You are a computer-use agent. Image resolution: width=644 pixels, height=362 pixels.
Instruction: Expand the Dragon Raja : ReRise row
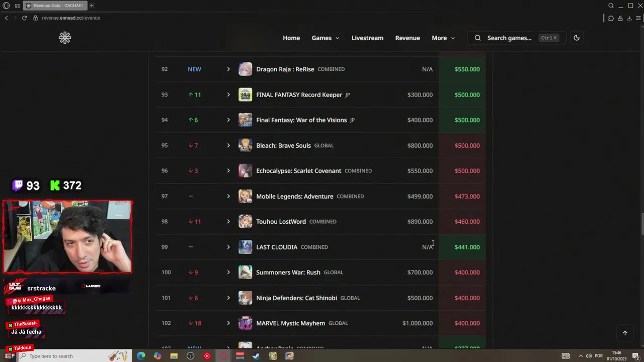click(228, 69)
